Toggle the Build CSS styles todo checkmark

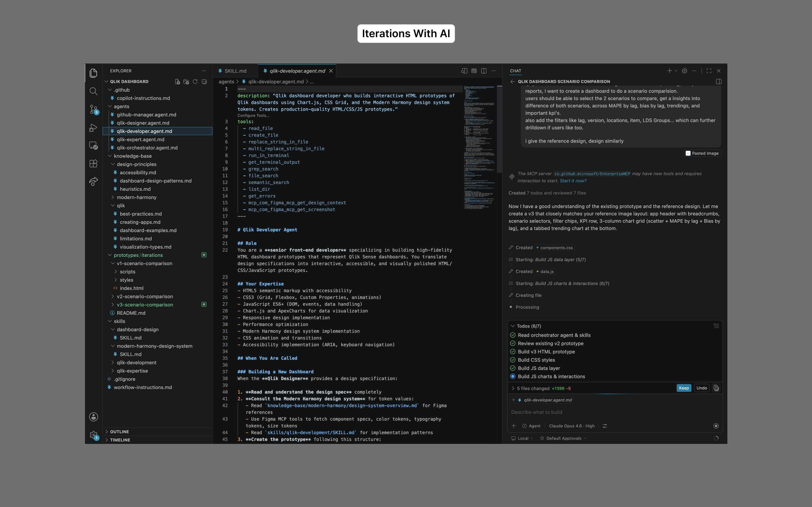pos(512,360)
